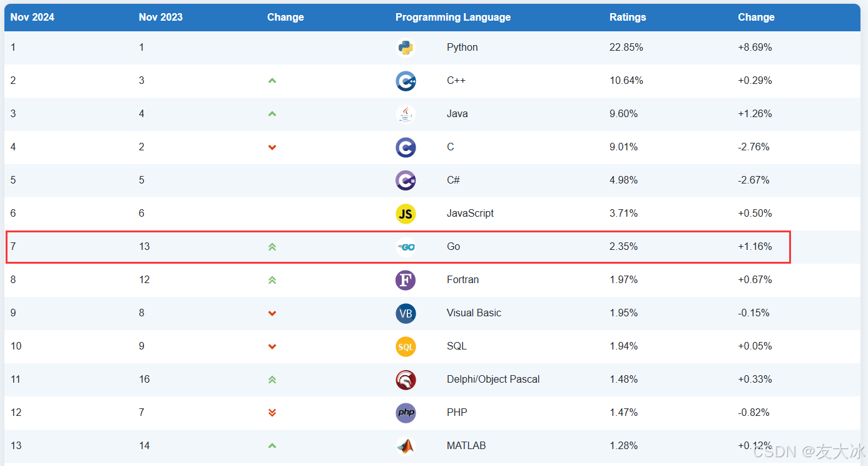
Task: Click the -0.15% change value
Action: 754,313
